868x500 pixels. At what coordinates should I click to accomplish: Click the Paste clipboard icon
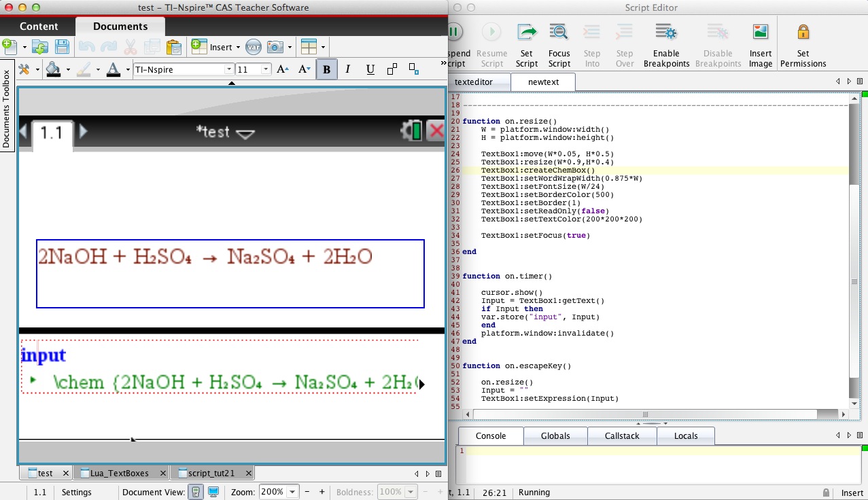tap(173, 47)
